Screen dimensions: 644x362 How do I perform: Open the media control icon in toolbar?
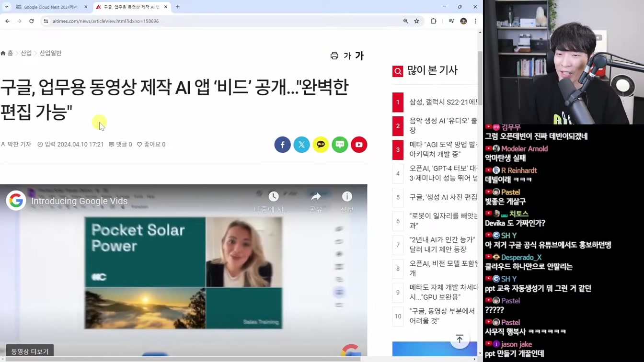[451, 21]
